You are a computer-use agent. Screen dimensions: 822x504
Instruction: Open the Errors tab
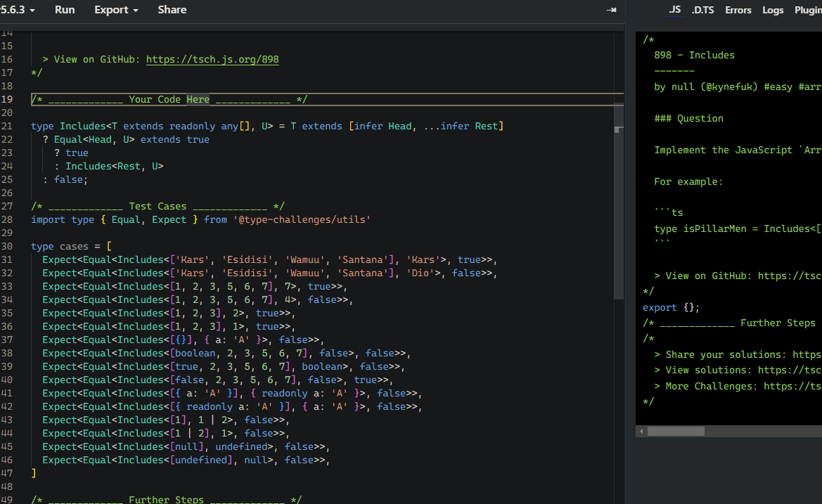(738, 10)
